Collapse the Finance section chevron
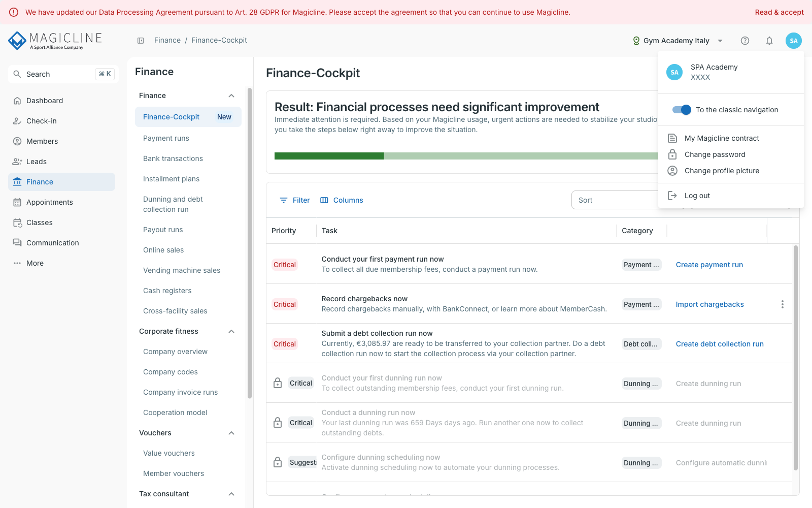812x508 pixels. point(231,96)
